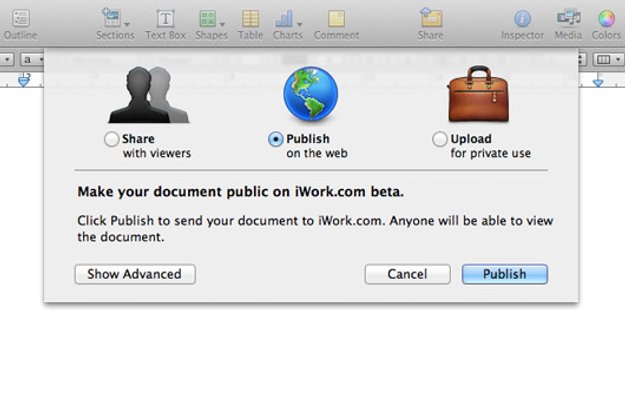Cancel the publish dialog
The height and width of the screenshot is (396, 625).
(407, 274)
